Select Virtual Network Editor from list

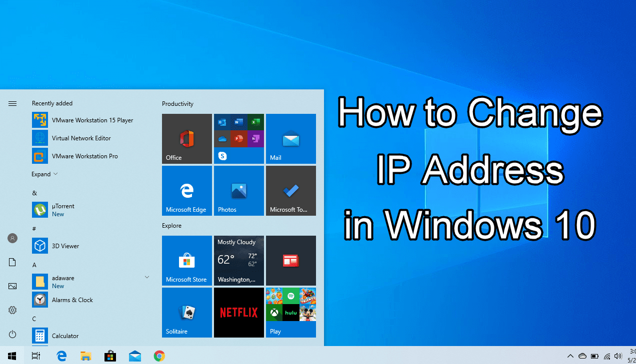pos(81,138)
